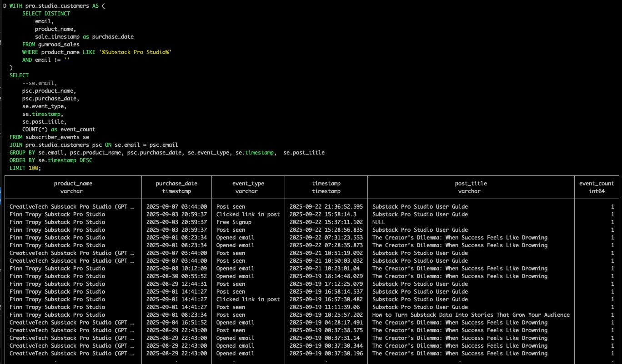
Task: Click timestamp '2025-09-19 11:11:39.06'
Action: click(x=324, y=307)
